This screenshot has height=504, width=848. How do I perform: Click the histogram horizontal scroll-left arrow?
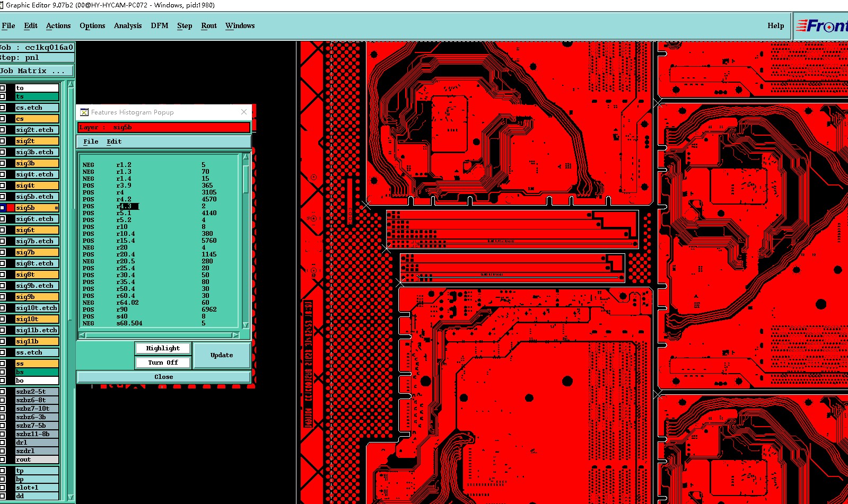(82, 335)
